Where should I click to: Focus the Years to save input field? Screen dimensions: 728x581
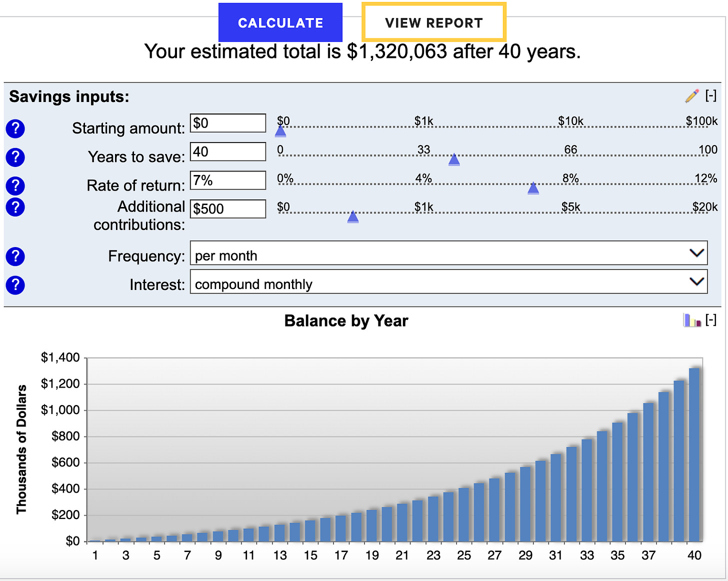(x=228, y=151)
